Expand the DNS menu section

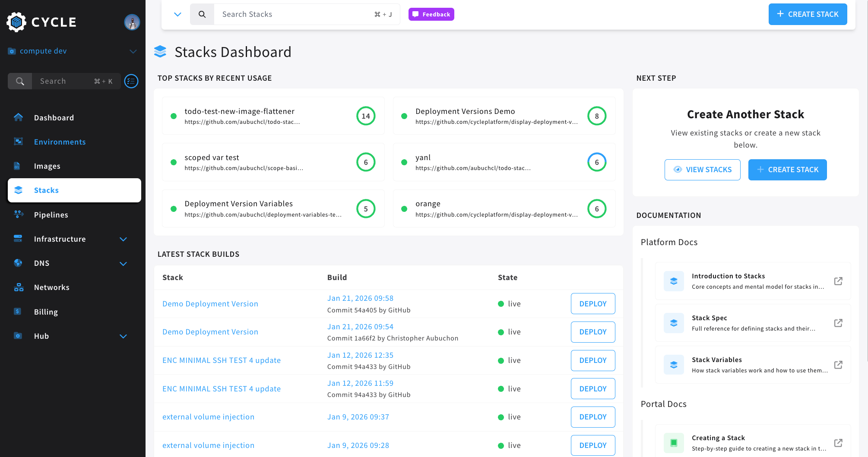123,264
